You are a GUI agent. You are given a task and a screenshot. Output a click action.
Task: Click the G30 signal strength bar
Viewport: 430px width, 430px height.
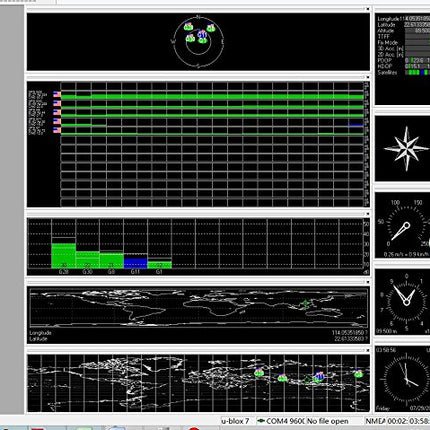pyautogui.click(x=87, y=260)
